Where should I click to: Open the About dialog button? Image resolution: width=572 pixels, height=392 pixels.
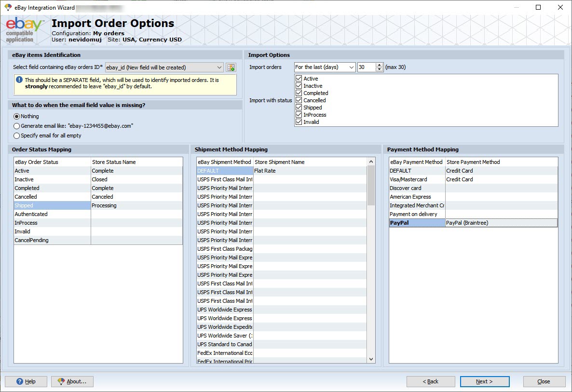72,381
